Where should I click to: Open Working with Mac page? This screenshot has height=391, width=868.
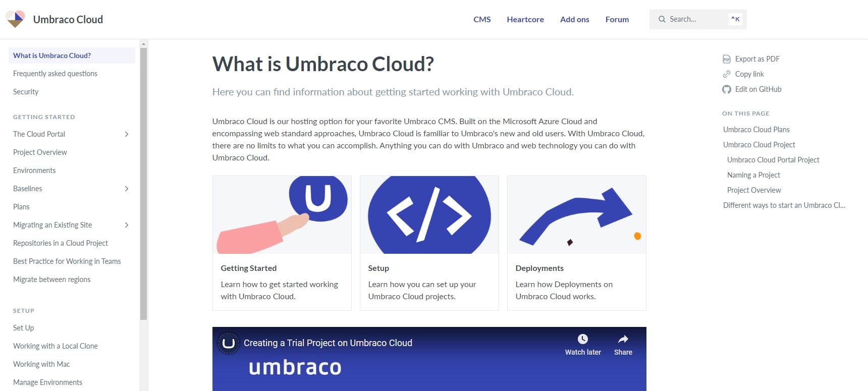[41, 364]
